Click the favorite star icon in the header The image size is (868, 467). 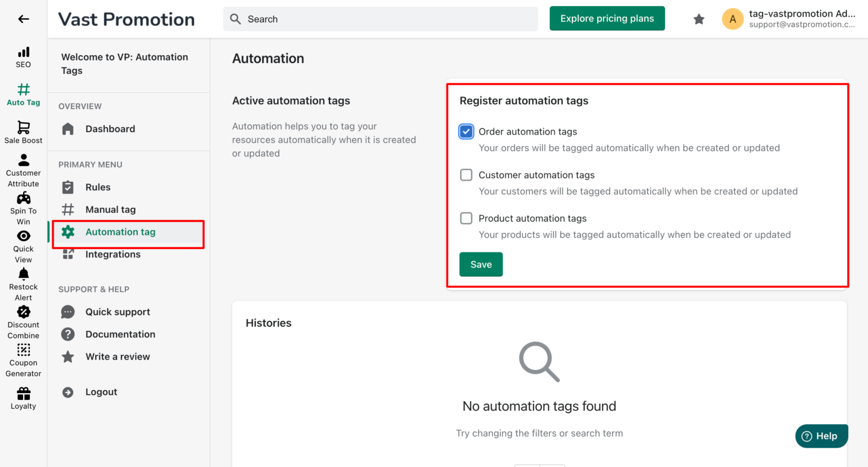point(699,19)
